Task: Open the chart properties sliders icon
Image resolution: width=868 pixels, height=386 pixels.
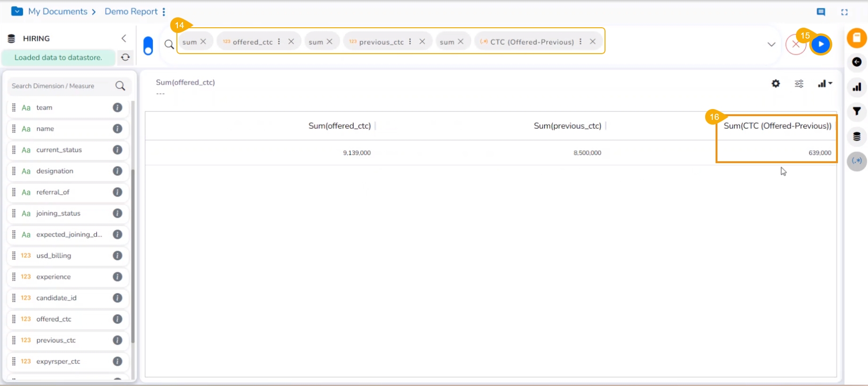Action: coord(799,84)
